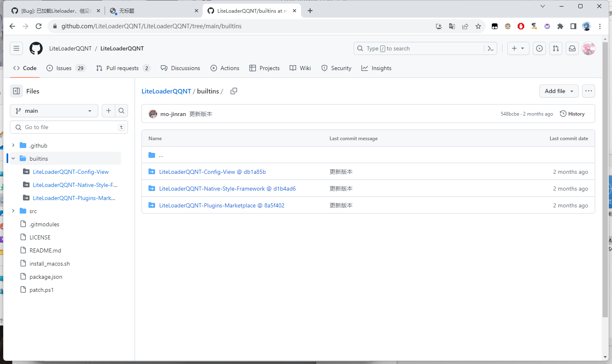Search the files with the magnifier icon

[x=121, y=111]
